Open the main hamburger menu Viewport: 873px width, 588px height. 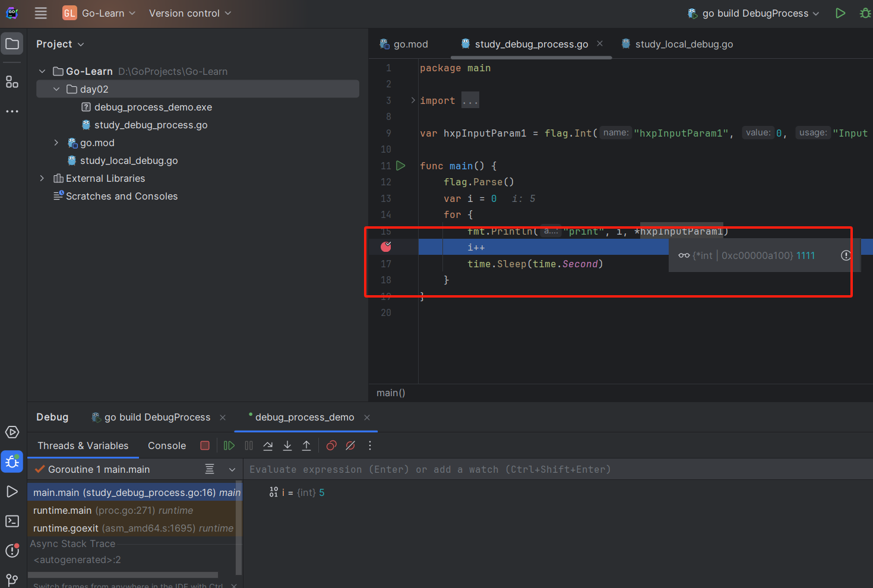pyautogui.click(x=40, y=13)
